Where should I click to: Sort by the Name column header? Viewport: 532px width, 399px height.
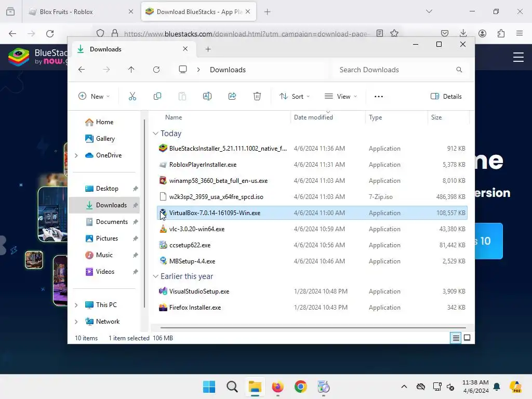174,117
